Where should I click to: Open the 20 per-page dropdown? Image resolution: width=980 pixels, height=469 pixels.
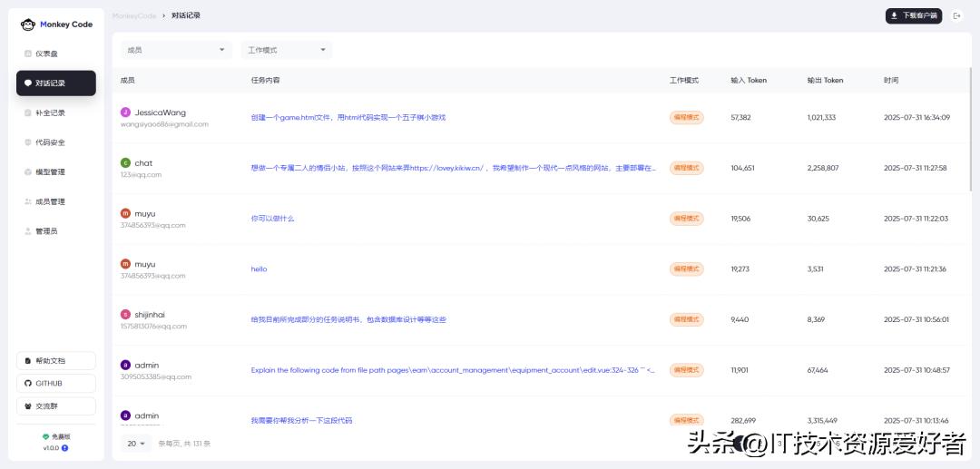tap(135, 444)
